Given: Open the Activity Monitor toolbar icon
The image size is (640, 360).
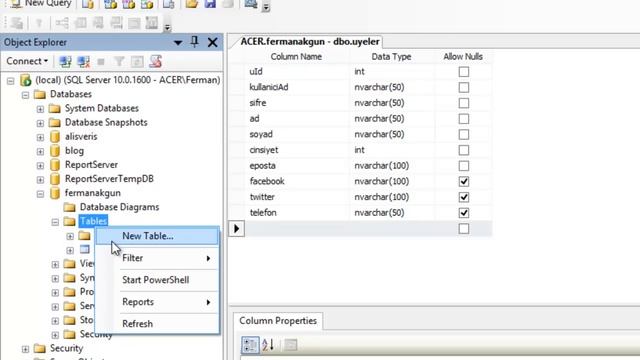Looking at the screenshot, I should (251, 4).
